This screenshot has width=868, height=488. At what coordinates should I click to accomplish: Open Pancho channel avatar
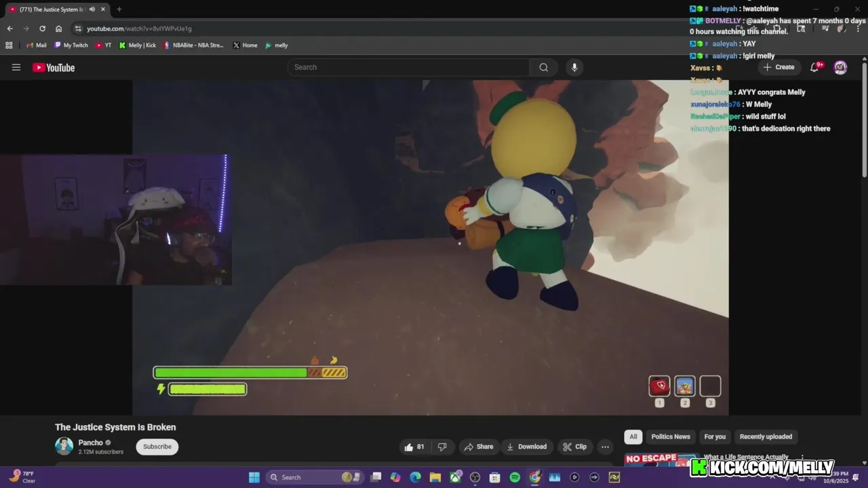click(64, 446)
